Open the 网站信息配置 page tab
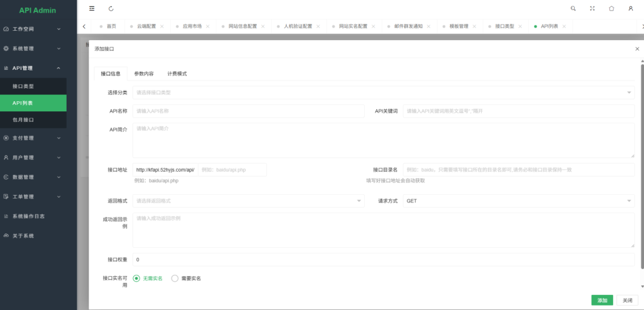This screenshot has height=310, width=644. click(243, 26)
